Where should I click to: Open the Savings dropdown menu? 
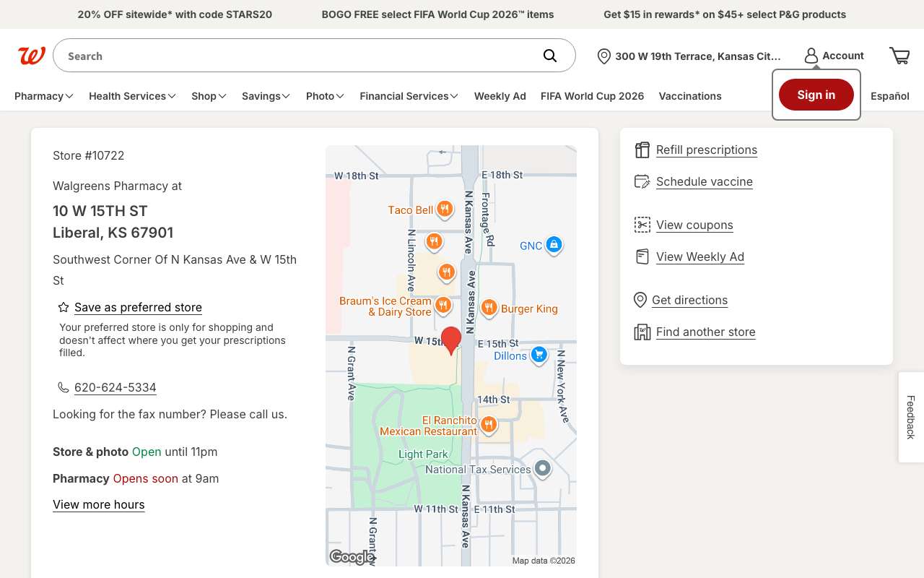pyautogui.click(x=266, y=96)
